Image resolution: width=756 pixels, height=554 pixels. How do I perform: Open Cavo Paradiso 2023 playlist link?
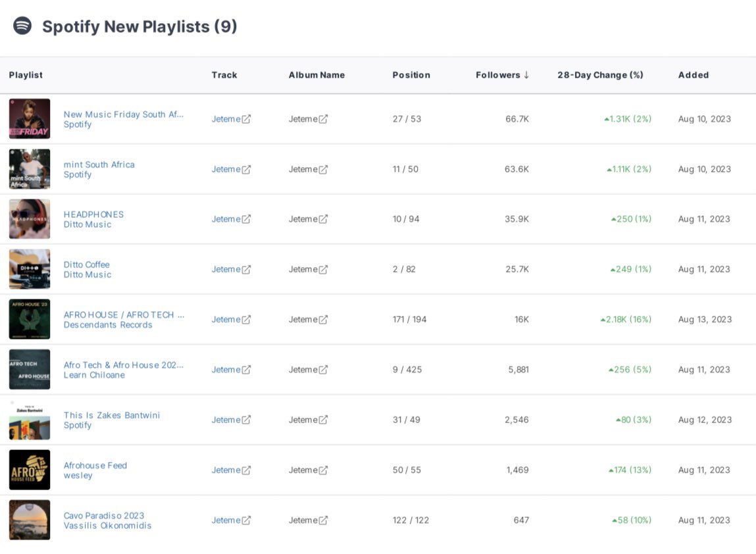pyautogui.click(x=104, y=515)
